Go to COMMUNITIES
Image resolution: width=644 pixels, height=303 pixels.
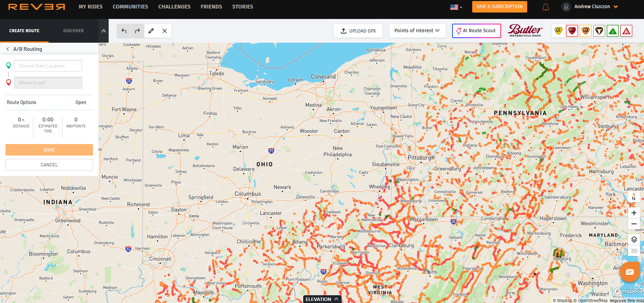coord(130,7)
